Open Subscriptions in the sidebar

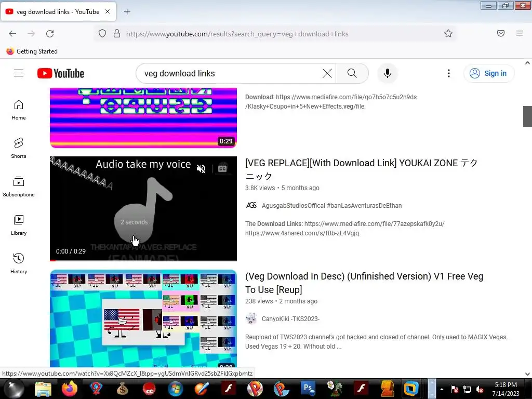pos(19,187)
